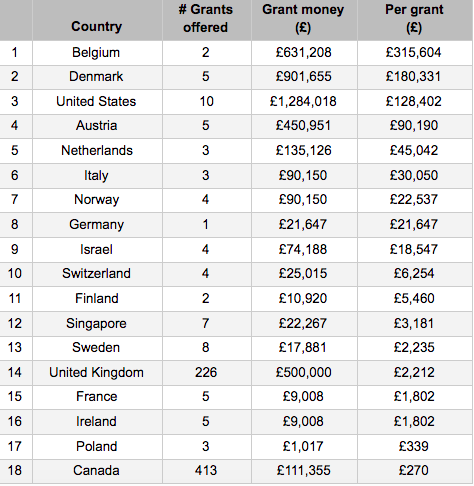Click the Germany £21,647 grant money cell

304,225
